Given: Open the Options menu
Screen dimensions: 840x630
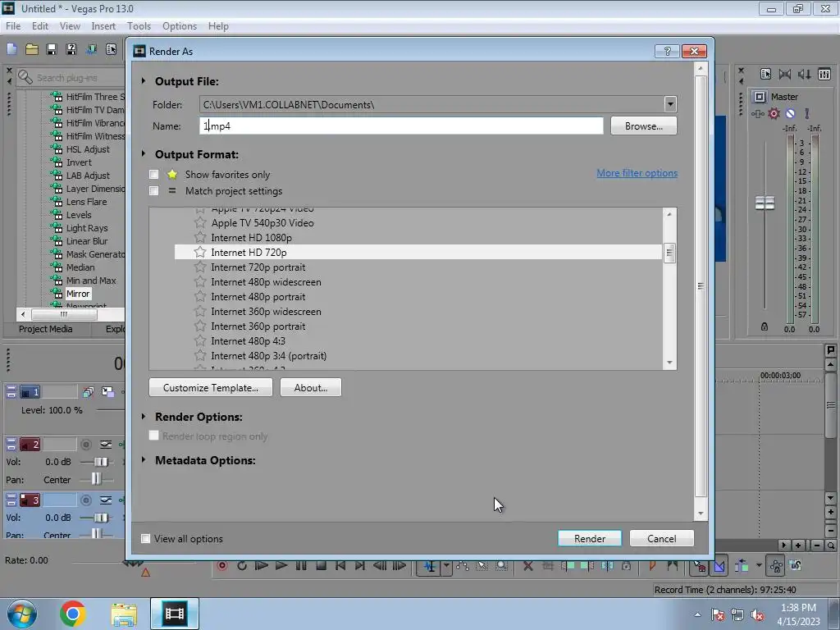Looking at the screenshot, I should pos(180,25).
